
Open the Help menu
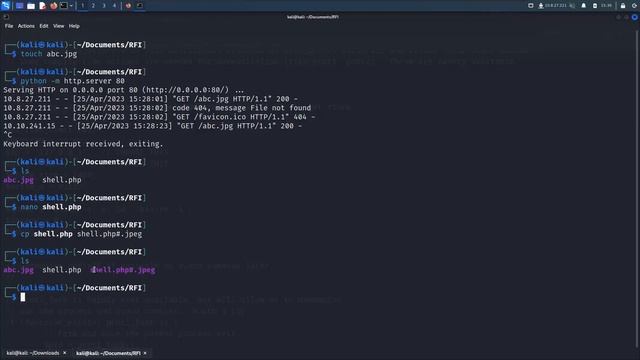click(74, 26)
